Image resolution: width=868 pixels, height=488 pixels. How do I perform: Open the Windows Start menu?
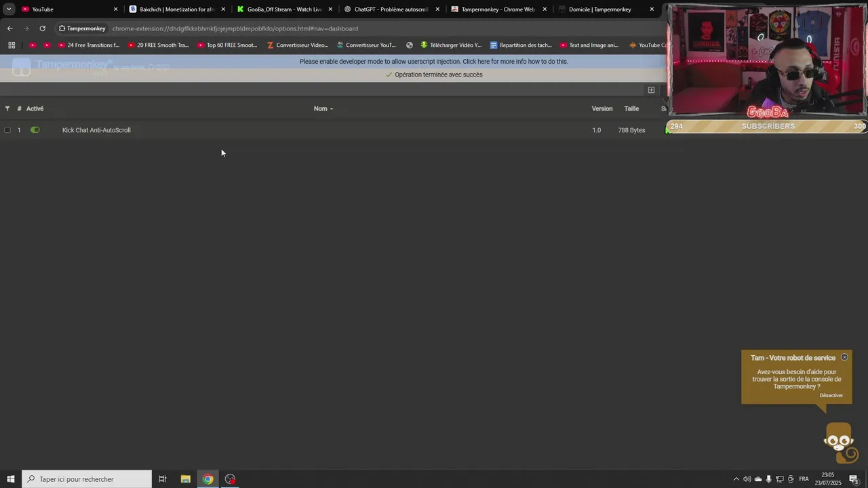pyautogui.click(x=11, y=479)
